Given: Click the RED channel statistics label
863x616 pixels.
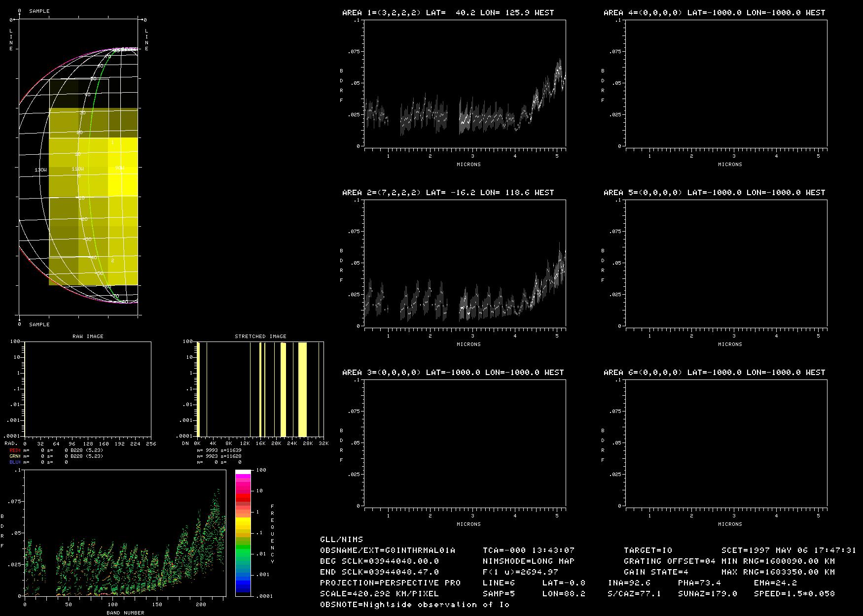Looking at the screenshot, I should (x=15, y=450).
